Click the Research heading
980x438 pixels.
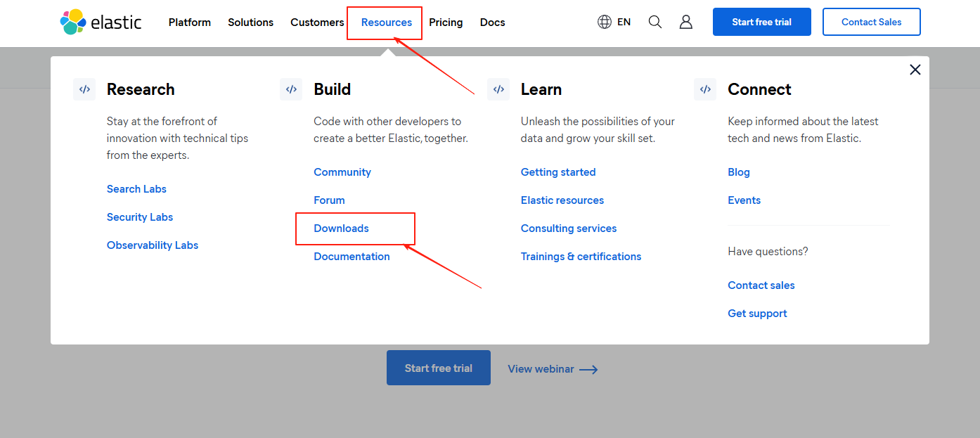point(141,89)
